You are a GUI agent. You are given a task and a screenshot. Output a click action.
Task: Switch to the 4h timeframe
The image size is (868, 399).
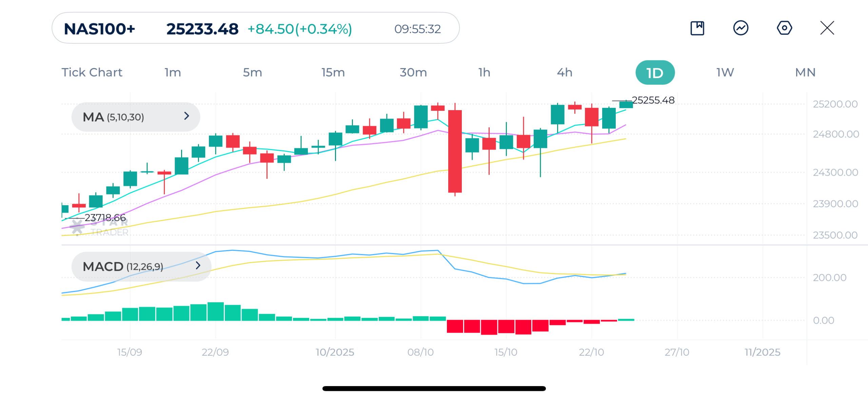565,73
